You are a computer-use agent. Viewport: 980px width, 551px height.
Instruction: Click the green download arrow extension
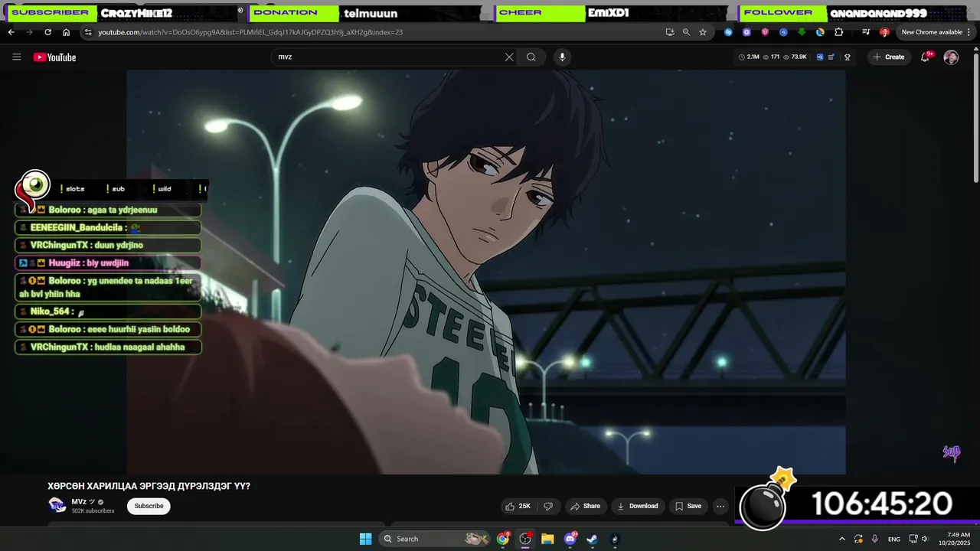[x=802, y=32]
